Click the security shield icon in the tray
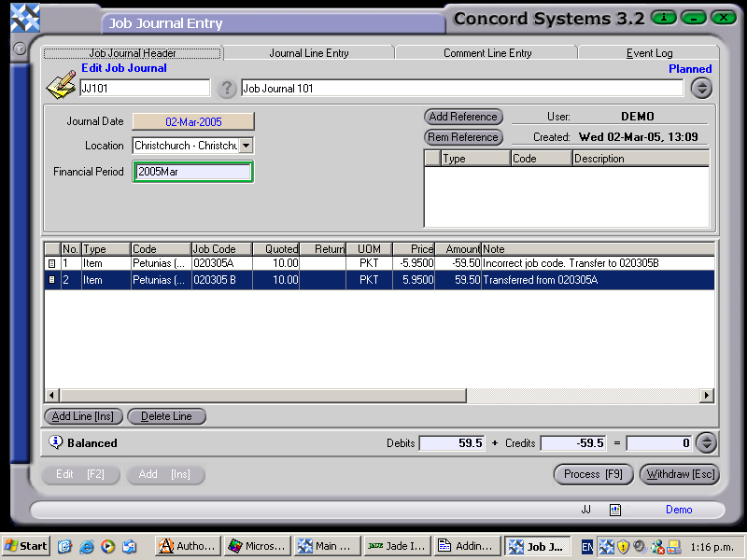Viewport: 747px width, 560px height. pos(623,547)
